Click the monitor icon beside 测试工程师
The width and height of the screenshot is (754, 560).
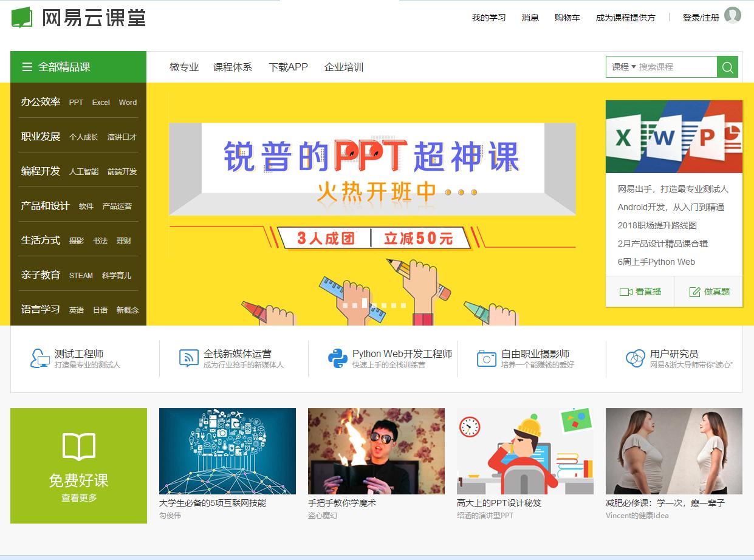point(38,358)
